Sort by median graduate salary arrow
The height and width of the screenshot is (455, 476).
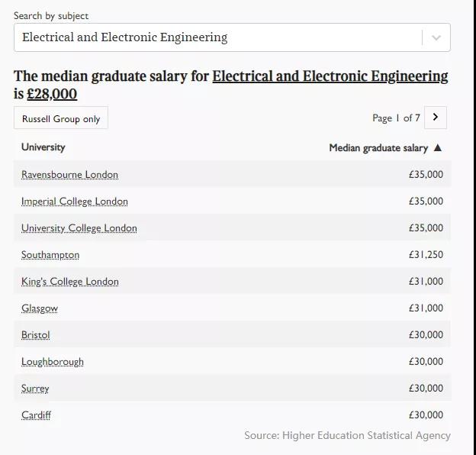tap(437, 148)
